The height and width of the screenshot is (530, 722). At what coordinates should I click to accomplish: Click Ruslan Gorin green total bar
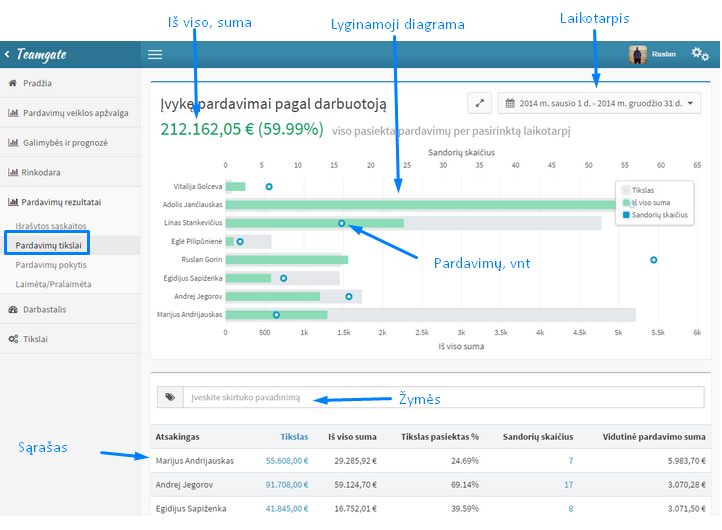[x=287, y=260]
